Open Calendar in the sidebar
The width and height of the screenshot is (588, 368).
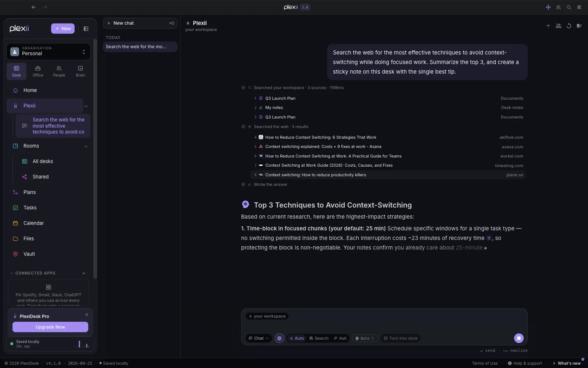pyautogui.click(x=49, y=223)
